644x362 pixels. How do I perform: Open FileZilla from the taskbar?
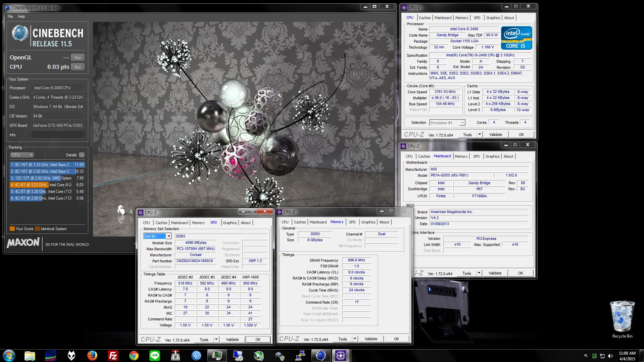tap(113, 355)
